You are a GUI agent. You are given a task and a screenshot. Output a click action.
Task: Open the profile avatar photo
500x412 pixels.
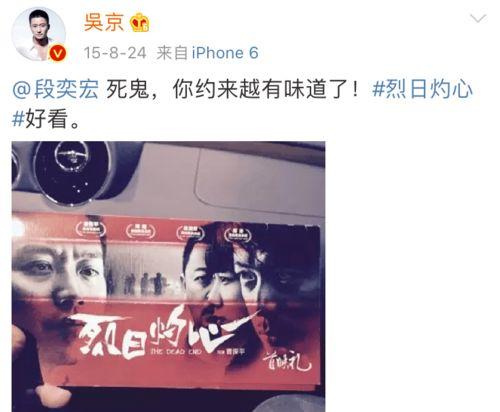coord(39,34)
